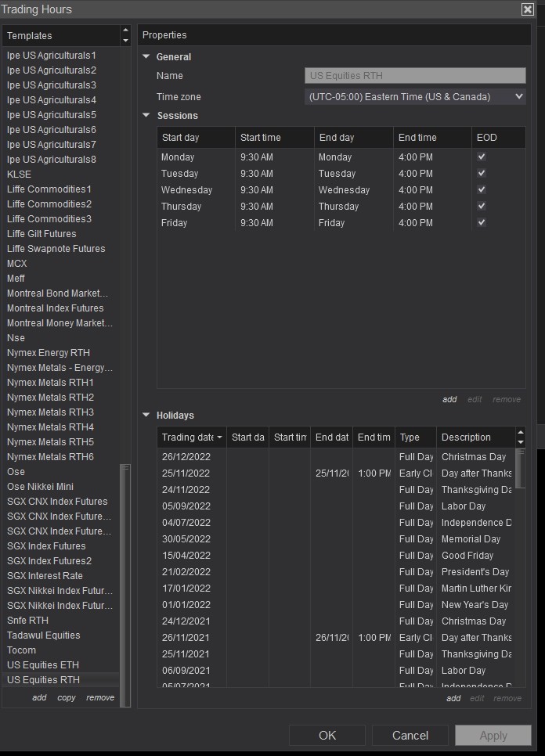Click the Holidays table scrollbar thumb

coord(521,468)
